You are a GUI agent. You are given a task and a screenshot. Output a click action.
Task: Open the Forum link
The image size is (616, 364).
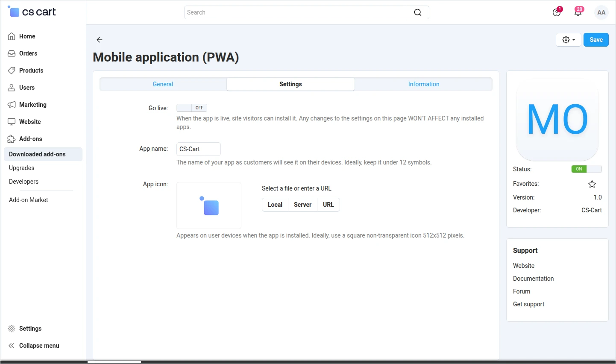click(x=522, y=291)
